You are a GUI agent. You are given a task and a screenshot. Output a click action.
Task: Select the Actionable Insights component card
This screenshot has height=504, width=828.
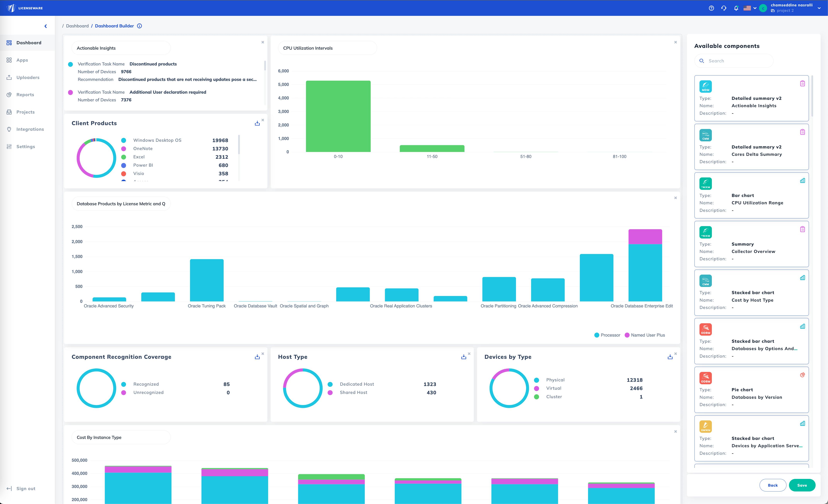(751, 98)
